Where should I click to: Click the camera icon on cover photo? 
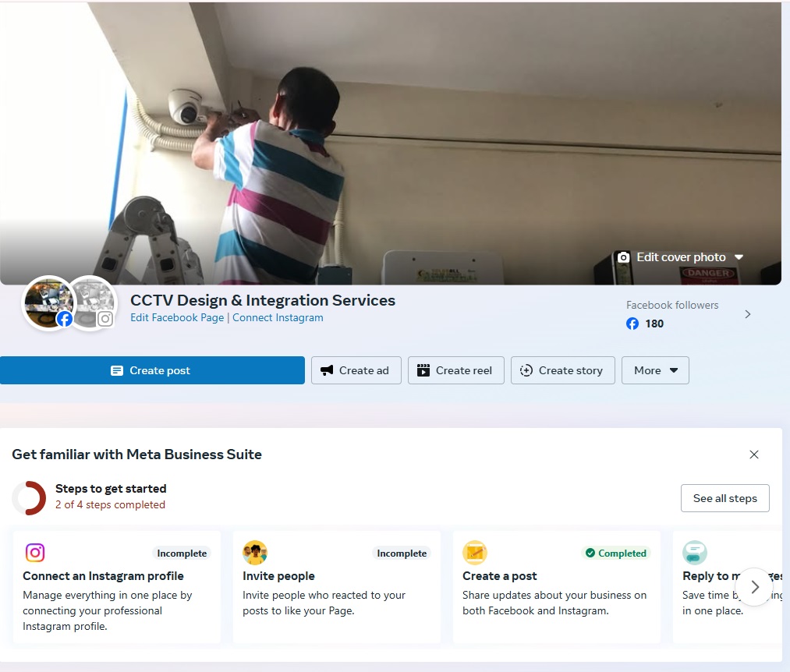tap(623, 257)
